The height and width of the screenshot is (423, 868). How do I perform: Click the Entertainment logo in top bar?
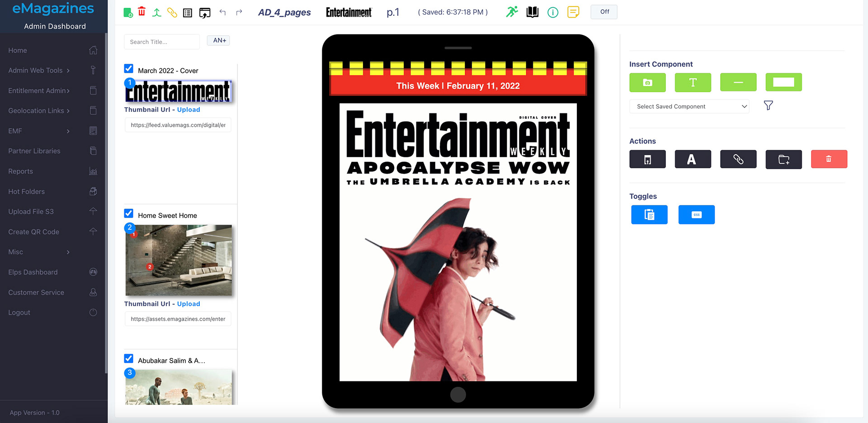click(x=349, y=12)
